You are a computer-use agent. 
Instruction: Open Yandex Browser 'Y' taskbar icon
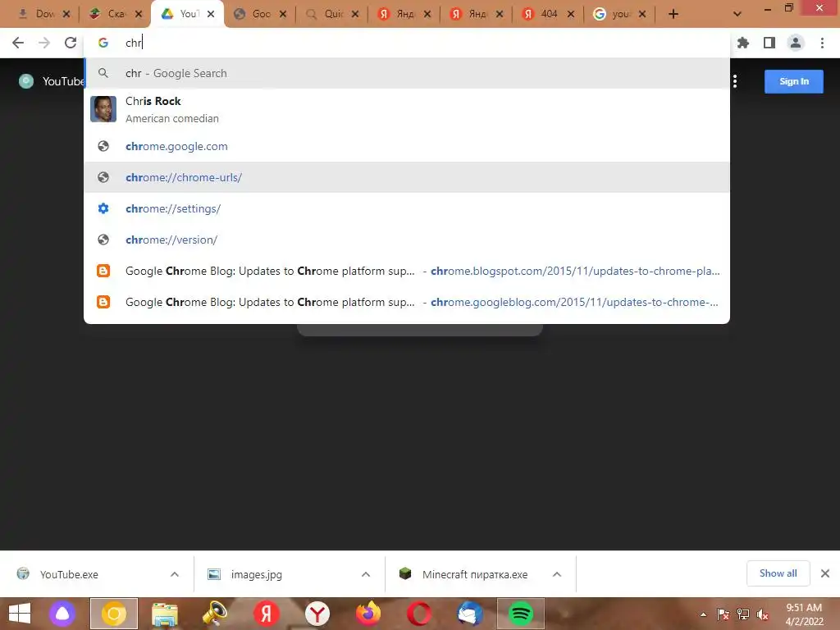(x=317, y=614)
